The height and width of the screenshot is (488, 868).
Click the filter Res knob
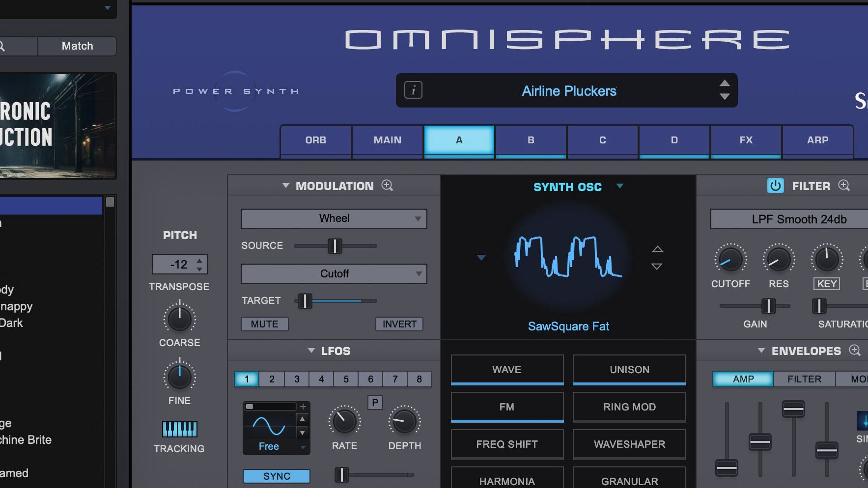click(779, 259)
